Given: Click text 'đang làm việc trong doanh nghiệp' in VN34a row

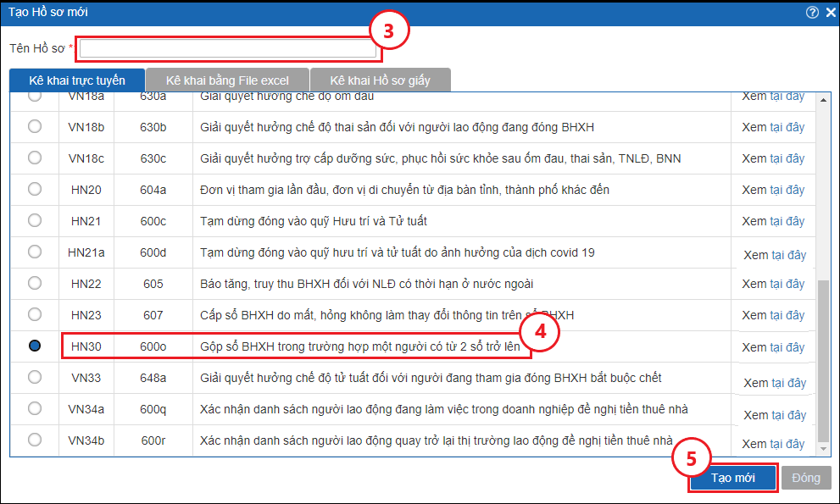Looking at the screenshot, I should tap(472, 410).
